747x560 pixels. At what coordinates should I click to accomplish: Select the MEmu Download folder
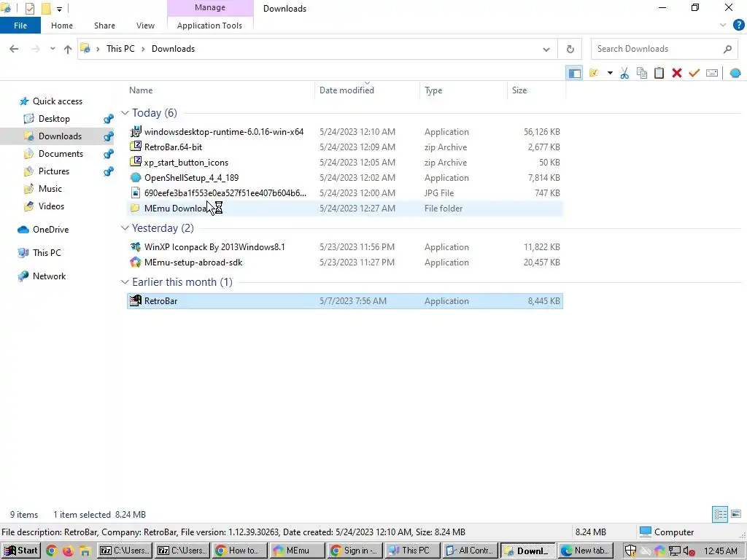click(x=345, y=208)
